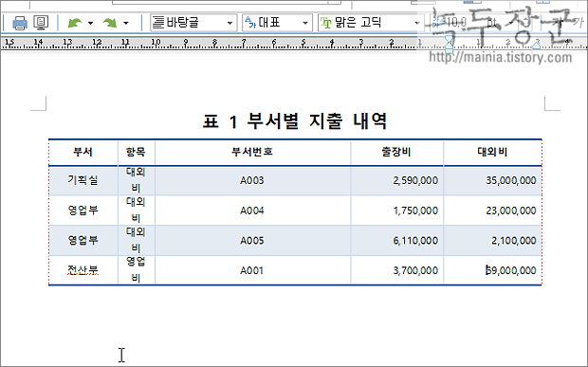Viewport: 588px width, 367px height.
Task: Click the A001 cell
Action: (252, 270)
